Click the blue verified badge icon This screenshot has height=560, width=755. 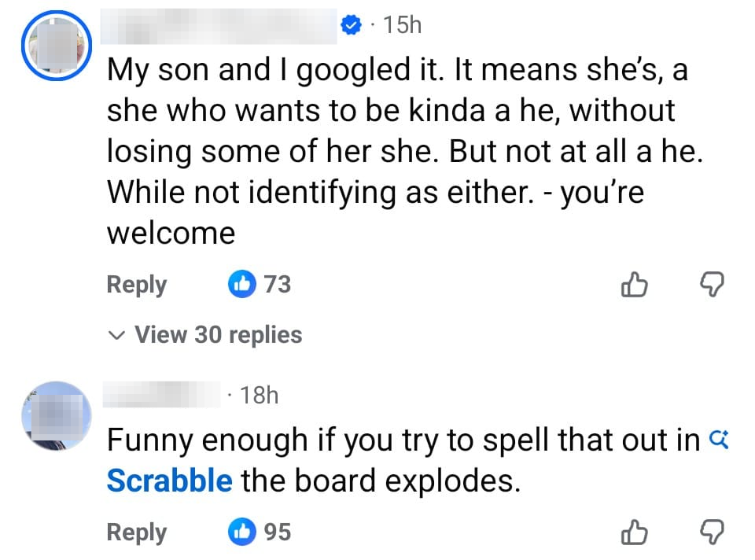click(x=350, y=26)
